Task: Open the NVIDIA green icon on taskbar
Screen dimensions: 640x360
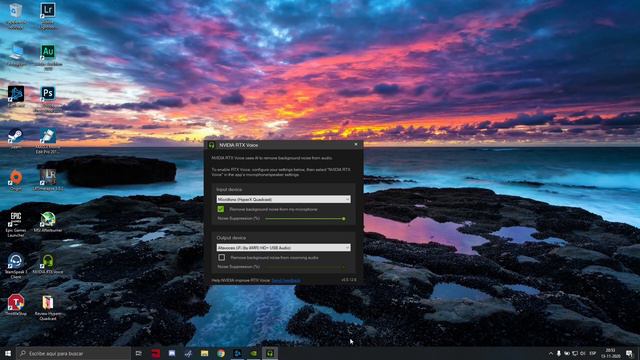Action: (x=253, y=353)
